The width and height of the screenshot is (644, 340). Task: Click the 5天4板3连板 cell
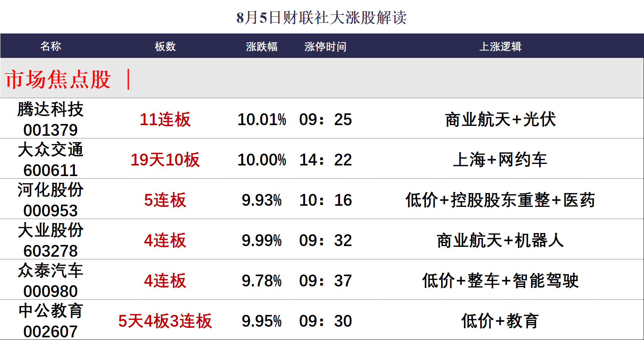point(165,321)
